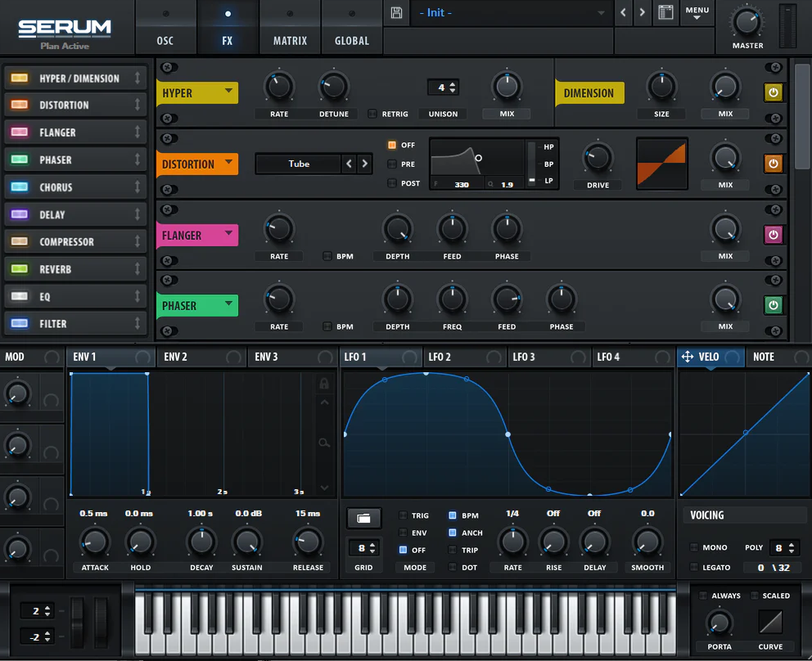Expand the HYPER effect dropdown arrow

point(228,92)
